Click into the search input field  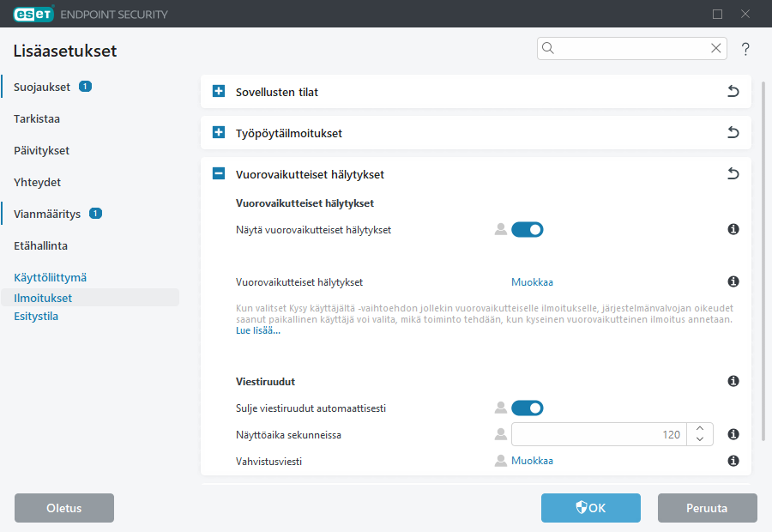click(631, 48)
